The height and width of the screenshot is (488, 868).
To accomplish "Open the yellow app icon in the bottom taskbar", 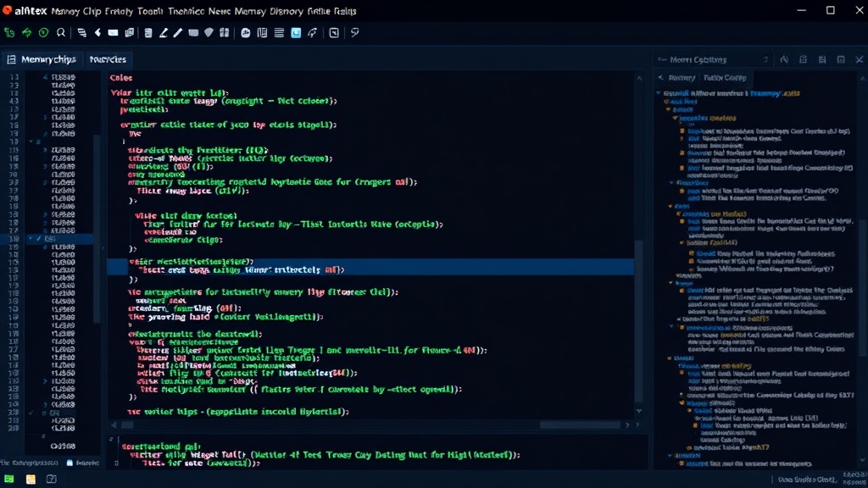I will (31, 480).
